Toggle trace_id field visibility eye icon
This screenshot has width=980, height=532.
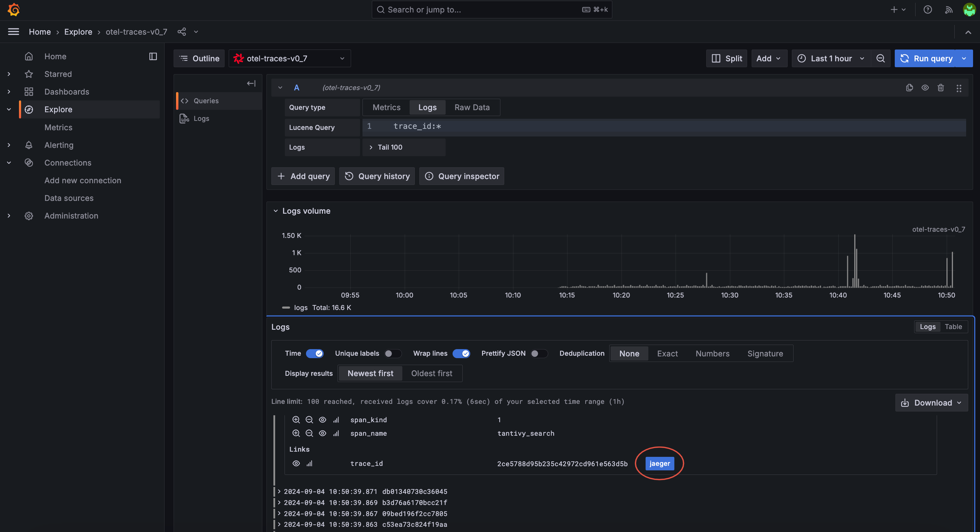pyautogui.click(x=296, y=463)
